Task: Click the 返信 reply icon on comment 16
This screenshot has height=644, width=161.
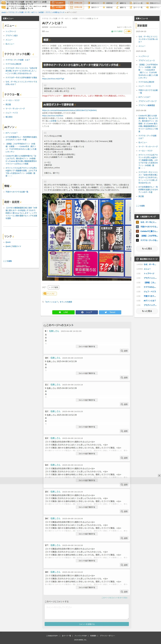Action: [x=124, y=538]
